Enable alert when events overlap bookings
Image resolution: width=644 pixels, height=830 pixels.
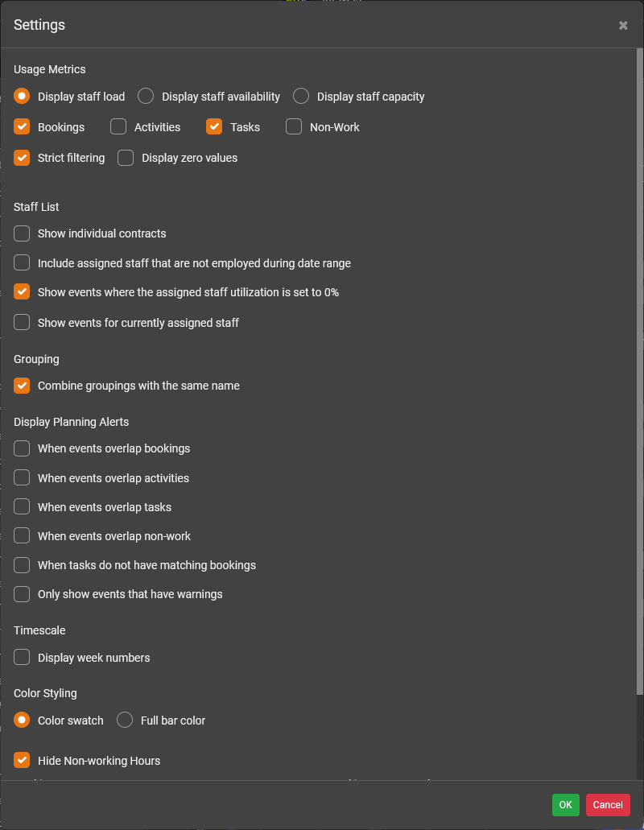pyautogui.click(x=22, y=448)
